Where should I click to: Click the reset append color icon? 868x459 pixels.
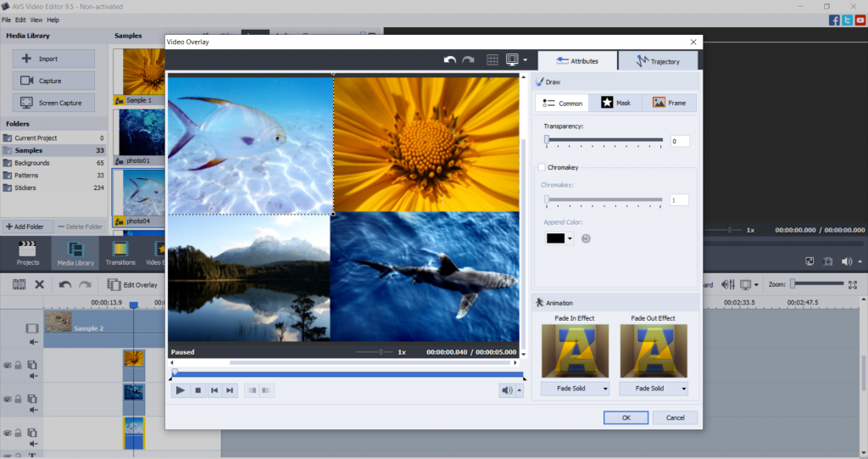(x=586, y=238)
